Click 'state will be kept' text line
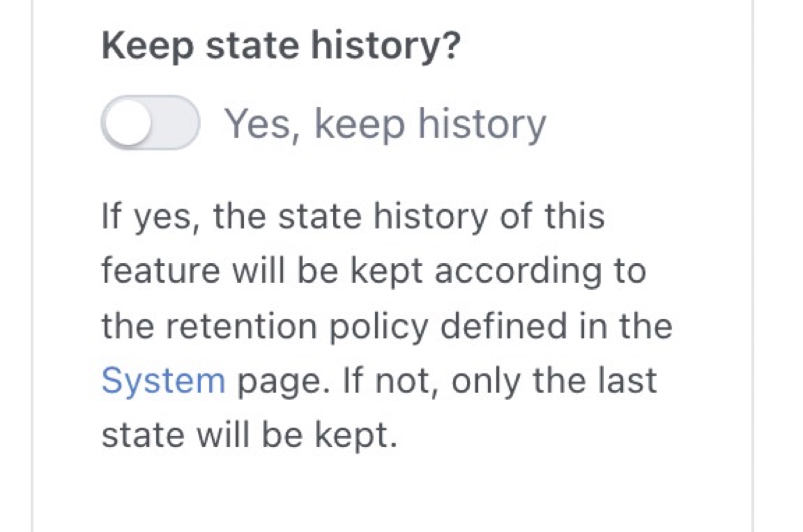803x532 pixels. click(248, 433)
